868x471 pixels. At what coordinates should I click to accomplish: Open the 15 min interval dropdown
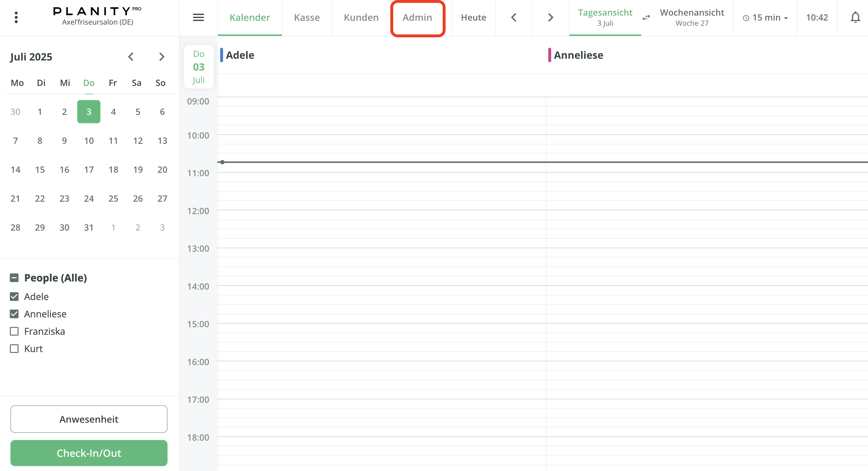tap(766, 18)
